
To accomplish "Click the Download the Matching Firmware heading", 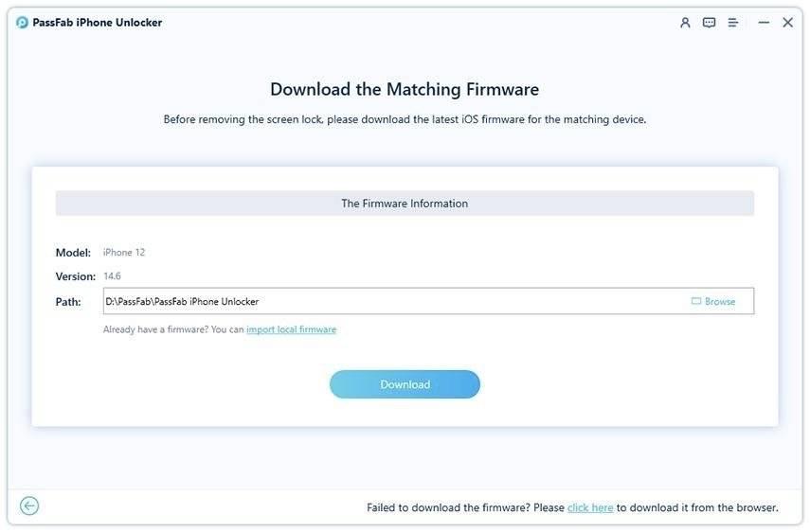I will coord(405,90).
